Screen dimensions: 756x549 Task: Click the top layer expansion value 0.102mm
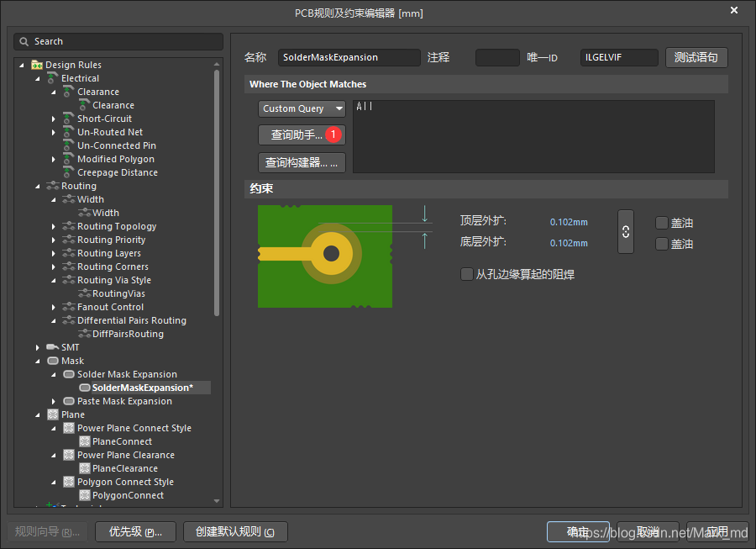coord(569,222)
